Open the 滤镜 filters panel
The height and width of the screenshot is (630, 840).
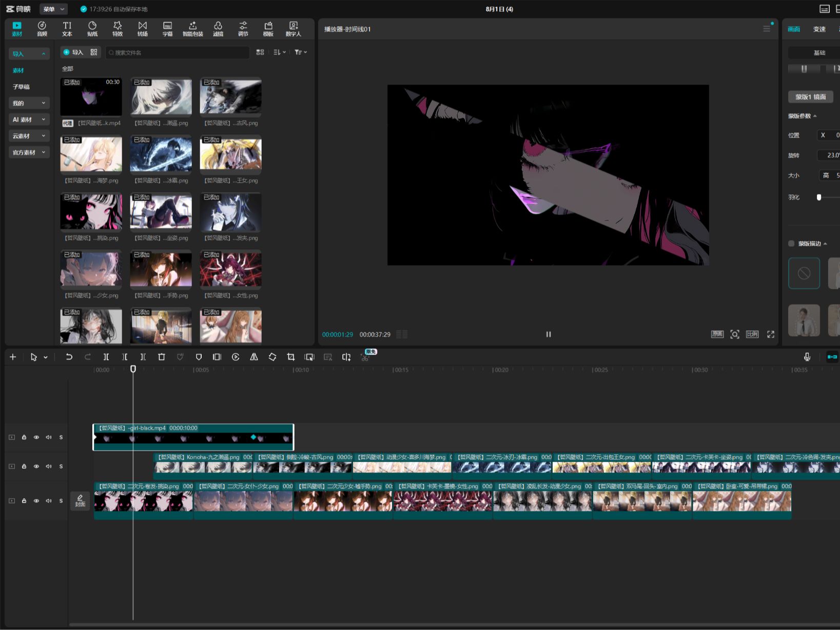point(218,29)
